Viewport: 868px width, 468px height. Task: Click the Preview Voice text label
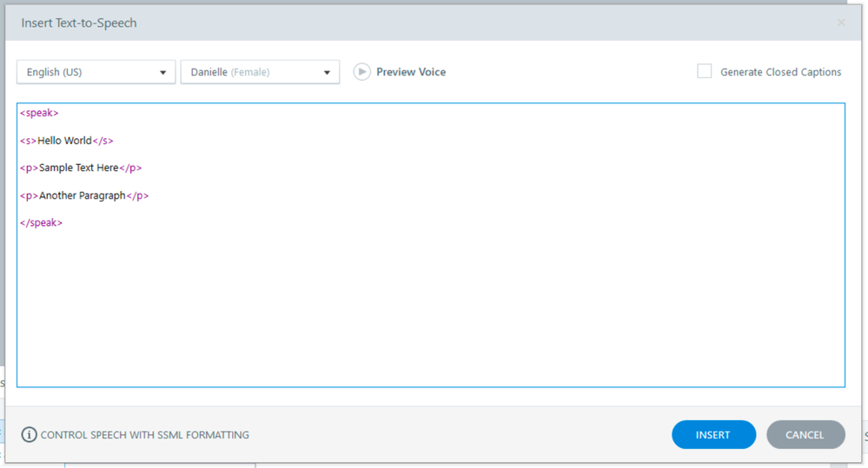[x=411, y=72]
